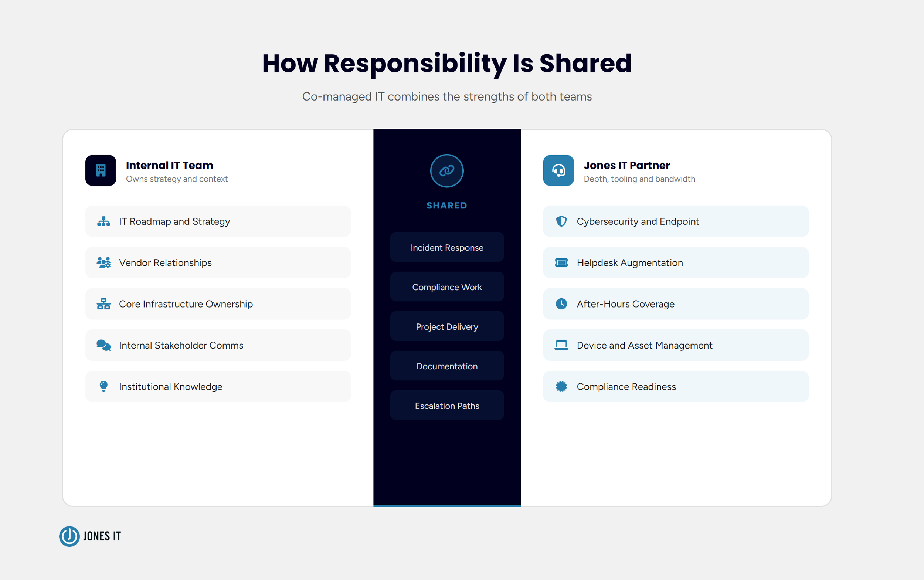Click the Vendor Relationships label

pos(165,263)
